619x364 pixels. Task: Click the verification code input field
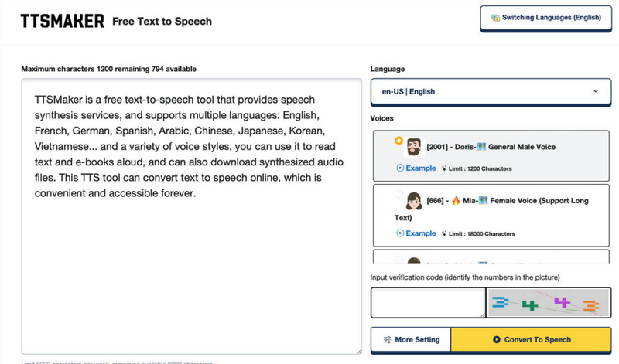[428, 302]
